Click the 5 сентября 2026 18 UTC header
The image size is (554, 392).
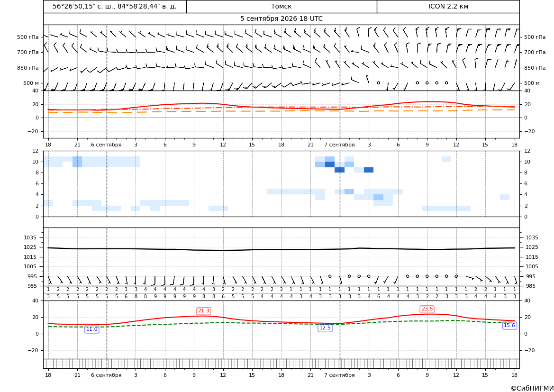pyautogui.click(x=282, y=19)
